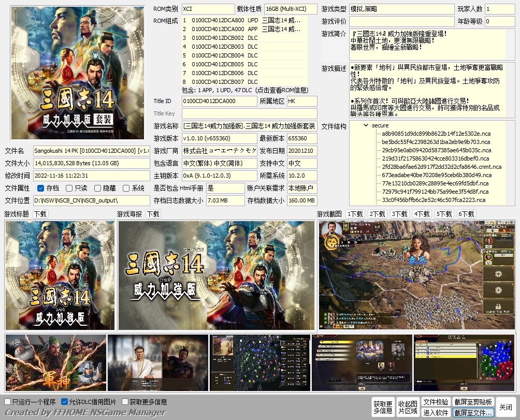The image size is (520, 420).
Task: Toggle the 存档 attribute checkbox
Action: (x=40, y=189)
